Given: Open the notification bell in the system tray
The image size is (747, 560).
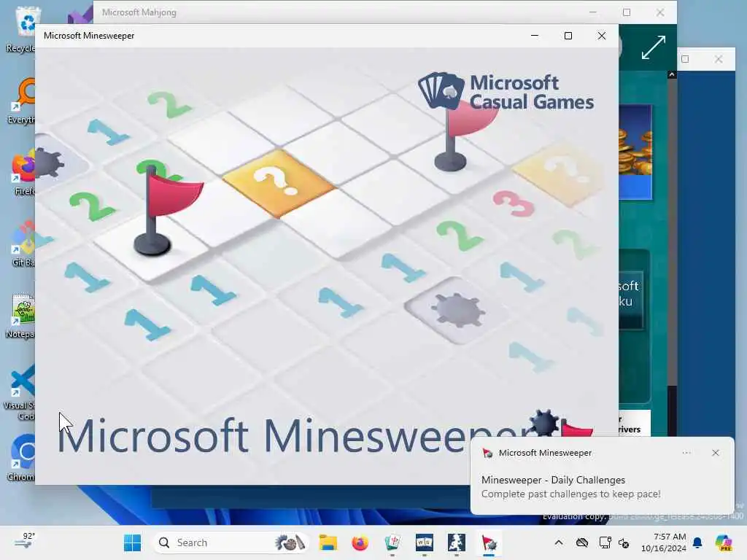Looking at the screenshot, I should click(697, 542).
